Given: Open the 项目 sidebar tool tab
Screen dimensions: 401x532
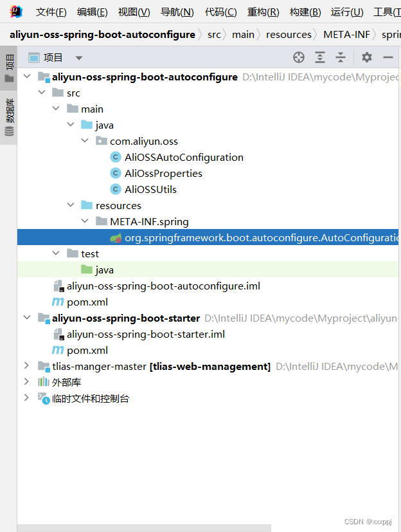Looking at the screenshot, I should [9, 68].
